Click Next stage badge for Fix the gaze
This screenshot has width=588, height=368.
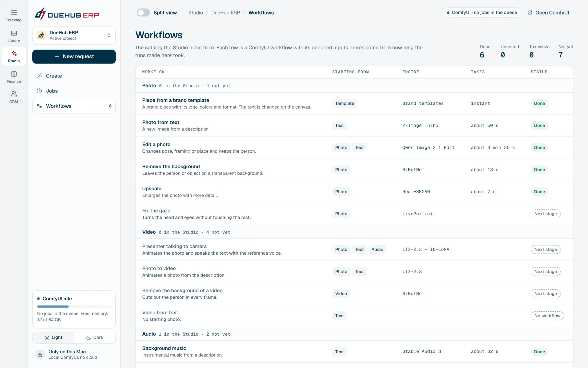click(x=546, y=214)
